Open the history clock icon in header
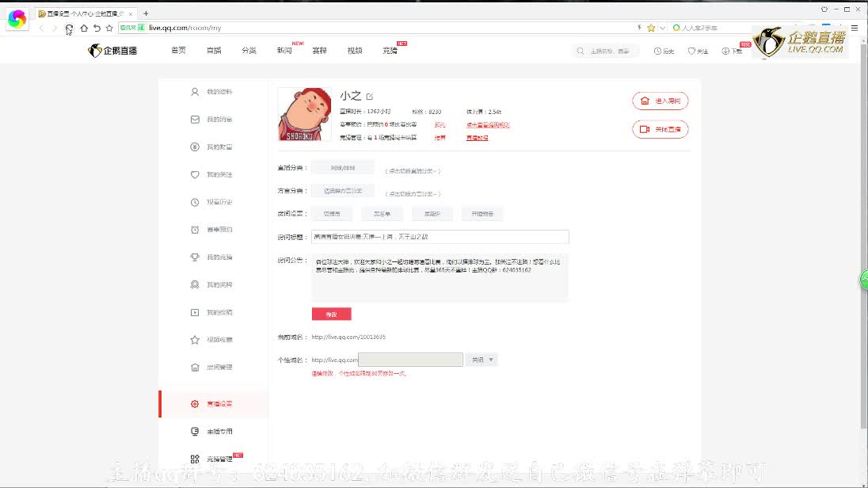Screen dimensions: 868x488 tap(664, 51)
